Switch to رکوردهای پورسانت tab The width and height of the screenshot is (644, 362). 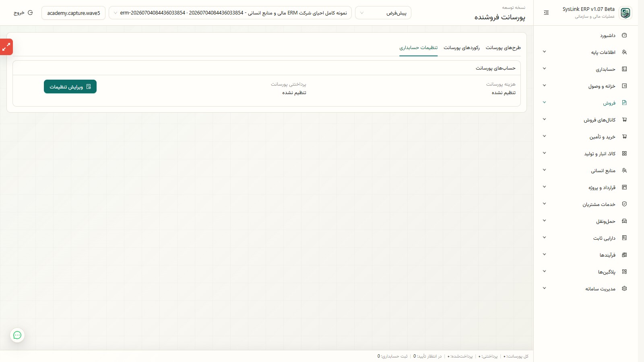pyautogui.click(x=462, y=48)
